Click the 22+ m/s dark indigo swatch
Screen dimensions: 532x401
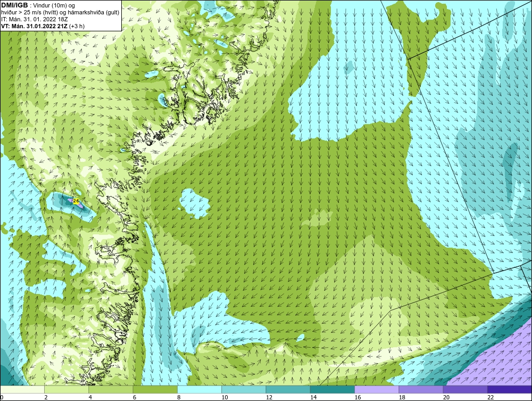coord(510,389)
